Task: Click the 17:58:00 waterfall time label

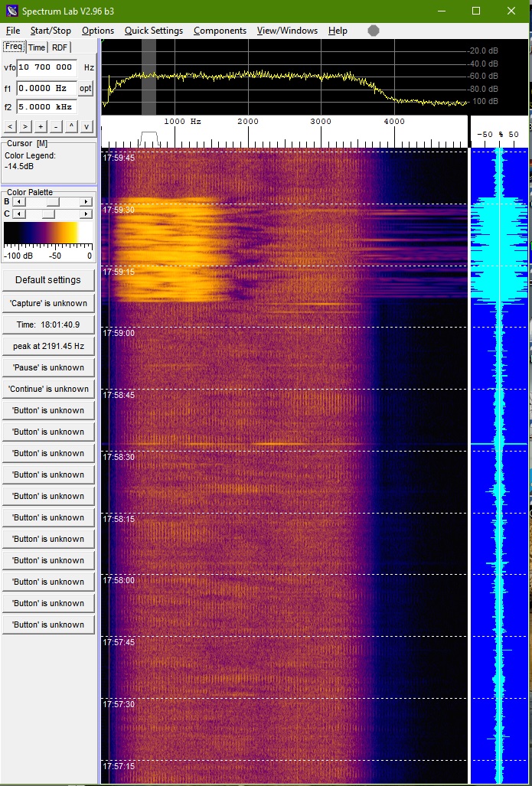Action: tap(119, 580)
